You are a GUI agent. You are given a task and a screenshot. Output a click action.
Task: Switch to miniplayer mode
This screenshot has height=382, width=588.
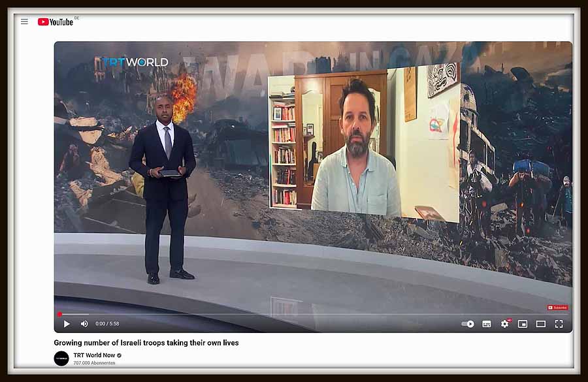pyautogui.click(x=523, y=324)
